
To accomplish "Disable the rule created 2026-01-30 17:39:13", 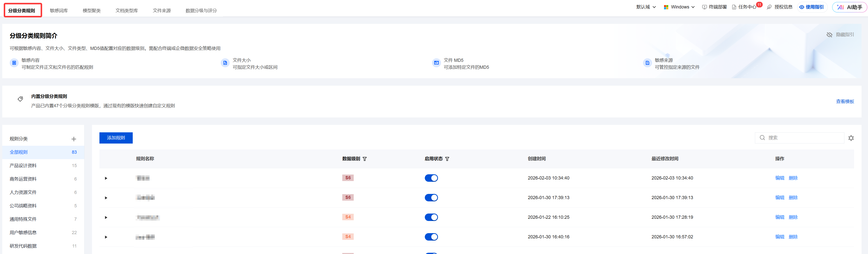I will [431, 197].
